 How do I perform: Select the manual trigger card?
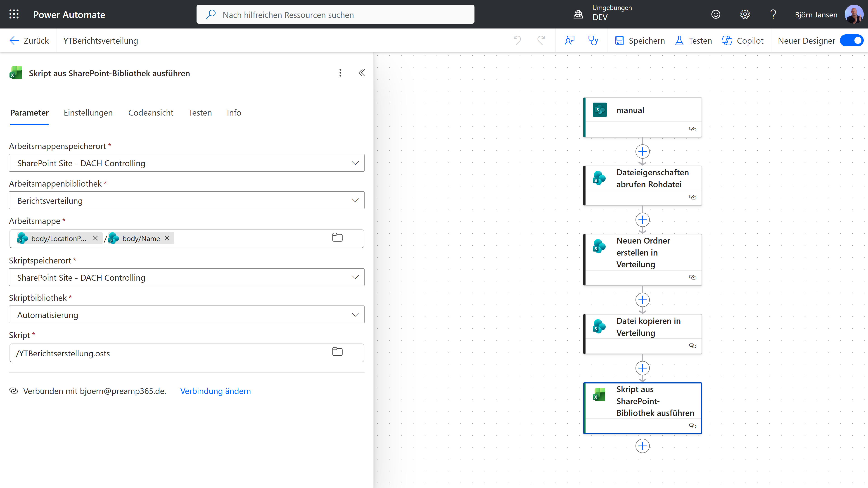pos(643,117)
